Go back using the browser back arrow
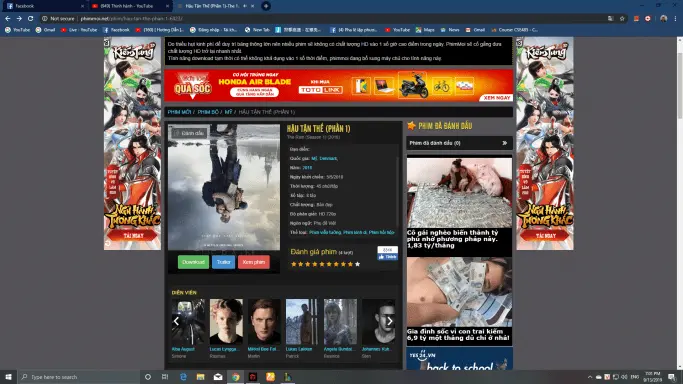The height and width of the screenshot is (384, 683). [x=7, y=19]
